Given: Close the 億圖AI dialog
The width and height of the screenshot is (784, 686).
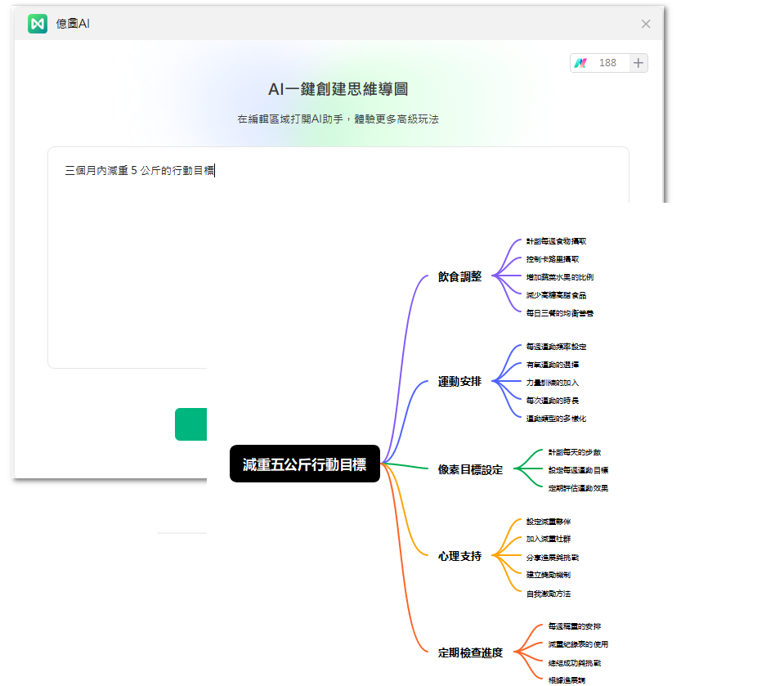Looking at the screenshot, I should (646, 24).
